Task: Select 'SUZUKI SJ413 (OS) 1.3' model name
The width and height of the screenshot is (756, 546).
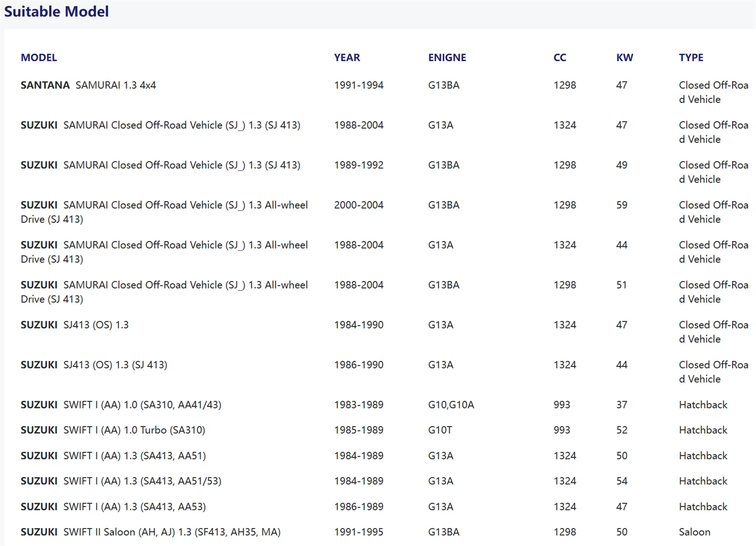Action: click(x=75, y=325)
